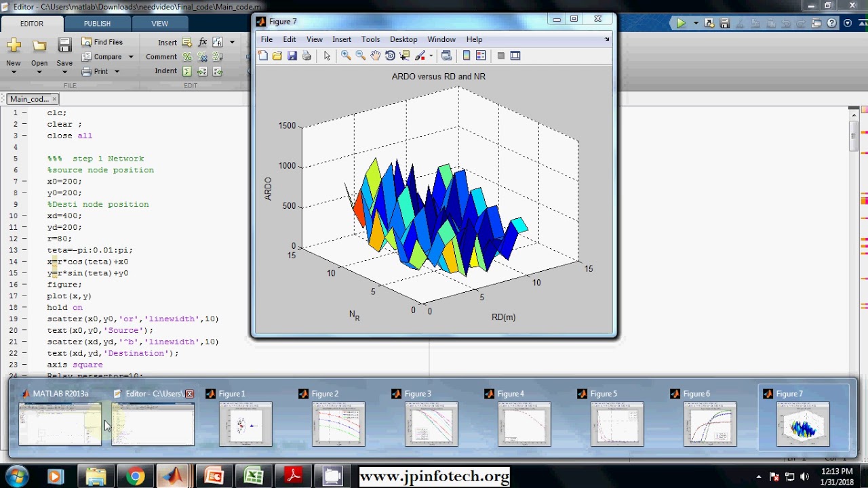Click Help question mark icon in Editor

[x=832, y=23]
